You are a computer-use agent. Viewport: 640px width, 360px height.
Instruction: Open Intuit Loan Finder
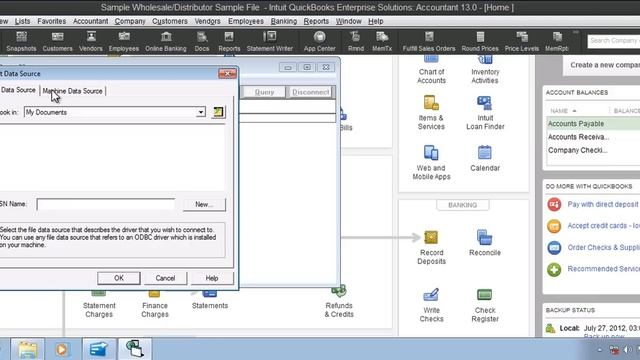point(485,113)
